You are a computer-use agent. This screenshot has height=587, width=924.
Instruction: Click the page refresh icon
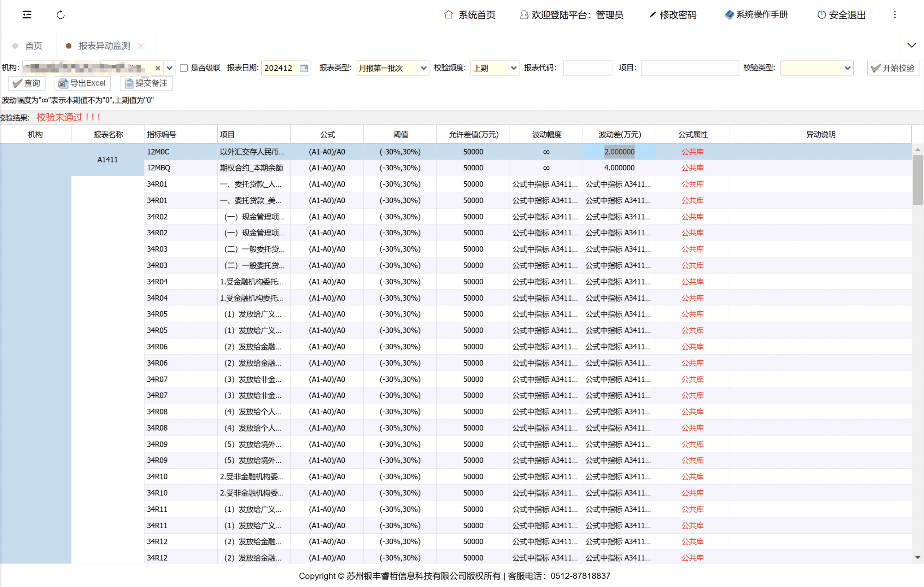[x=61, y=14]
